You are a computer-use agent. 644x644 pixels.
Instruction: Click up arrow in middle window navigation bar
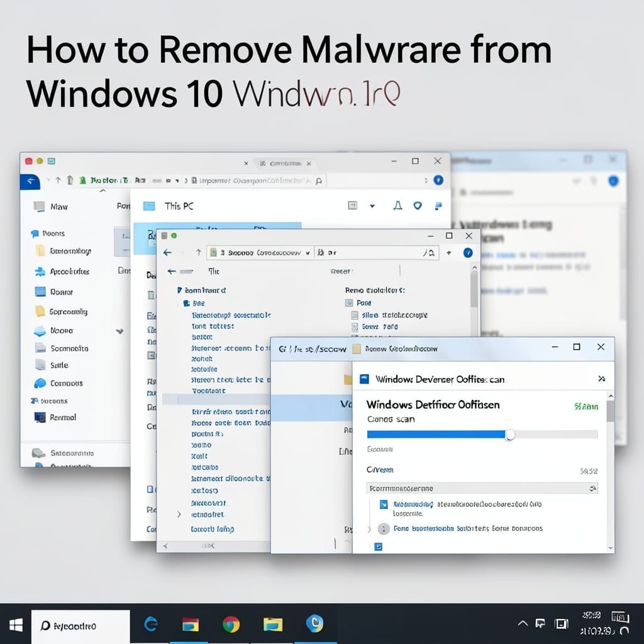coord(198,252)
